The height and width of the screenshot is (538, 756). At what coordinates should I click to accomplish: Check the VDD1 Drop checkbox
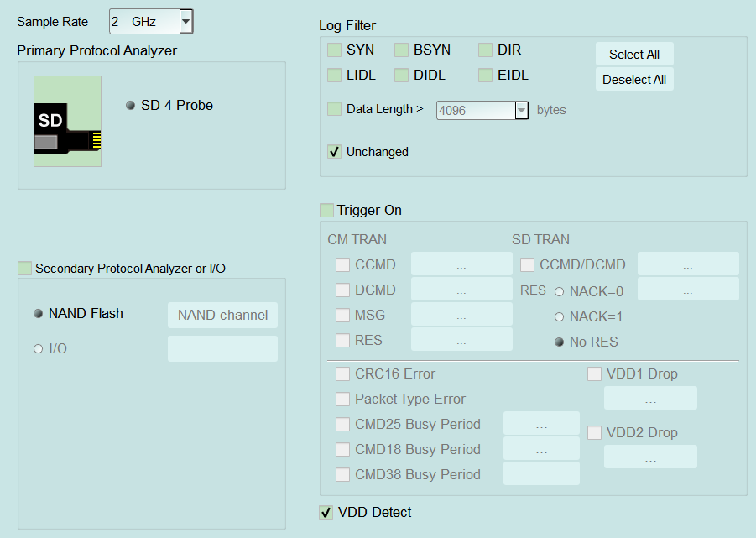[x=594, y=373]
